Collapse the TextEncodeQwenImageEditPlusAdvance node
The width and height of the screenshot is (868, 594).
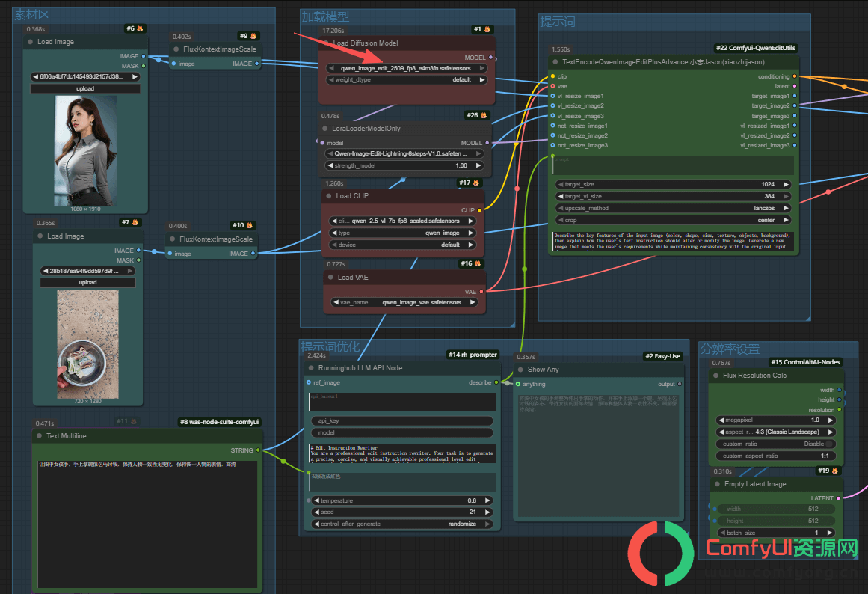pos(555,62)
